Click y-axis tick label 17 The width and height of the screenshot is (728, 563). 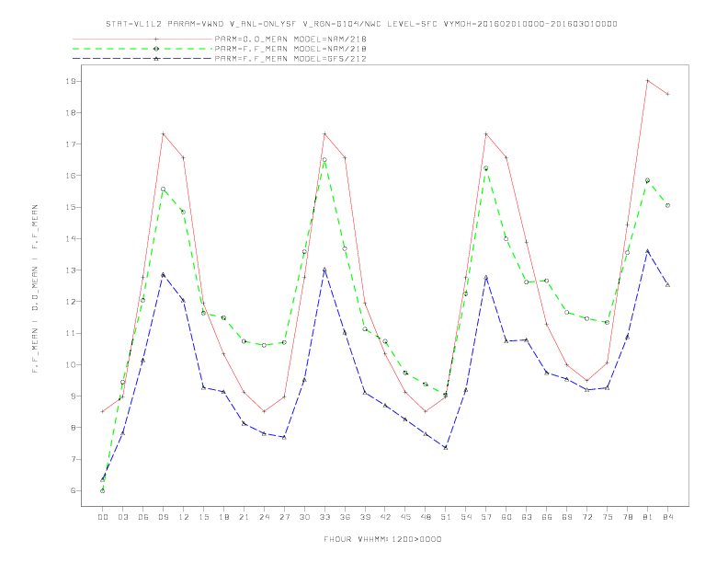tap(71, 144)
